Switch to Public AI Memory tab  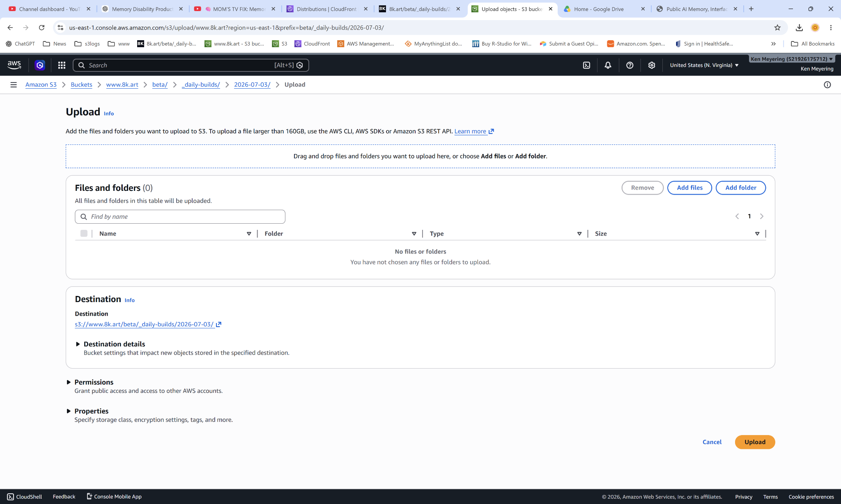(696, 9)
